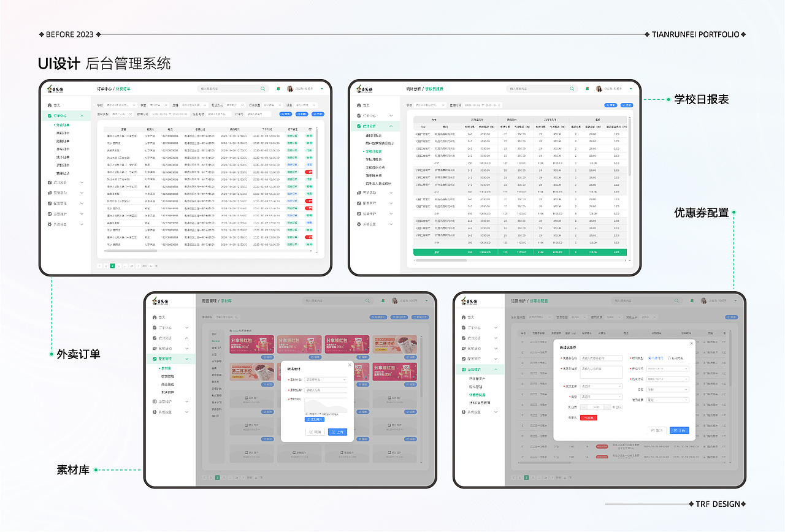Open the 学校 filter dropdown in the 外卖订单 window
Viewport: 785px width, 532px height.
(121, 105)
